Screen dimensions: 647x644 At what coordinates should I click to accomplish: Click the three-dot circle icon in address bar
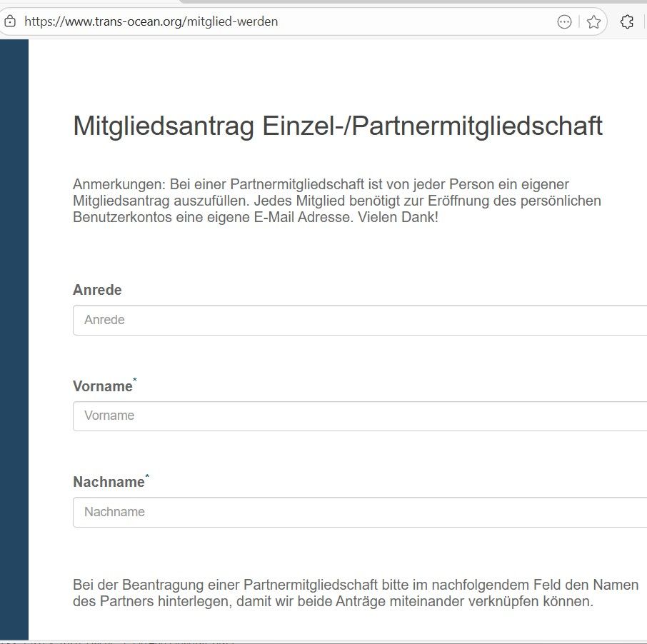[x=564, y=21]
